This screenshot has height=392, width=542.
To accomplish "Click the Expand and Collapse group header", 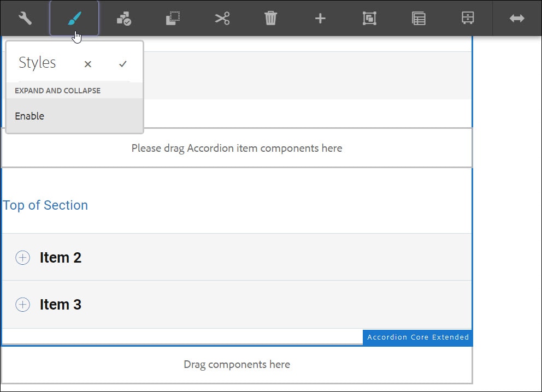I will tap(57, 91).
